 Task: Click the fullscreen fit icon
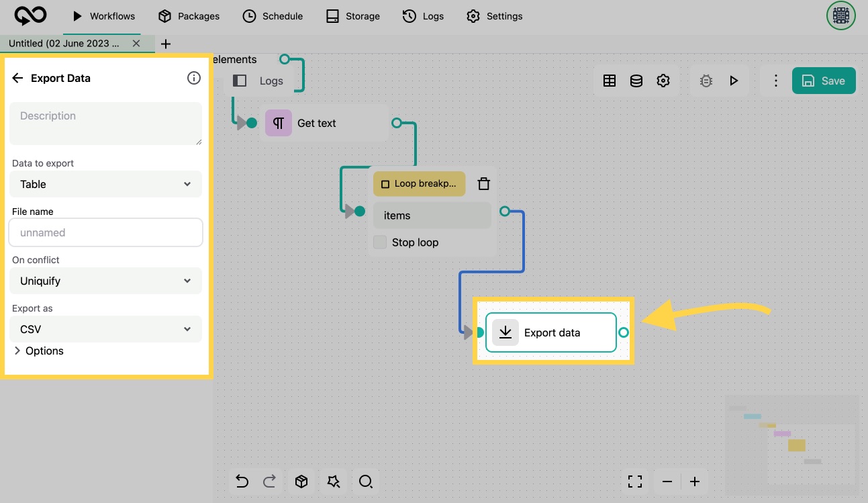coord(635,481)
